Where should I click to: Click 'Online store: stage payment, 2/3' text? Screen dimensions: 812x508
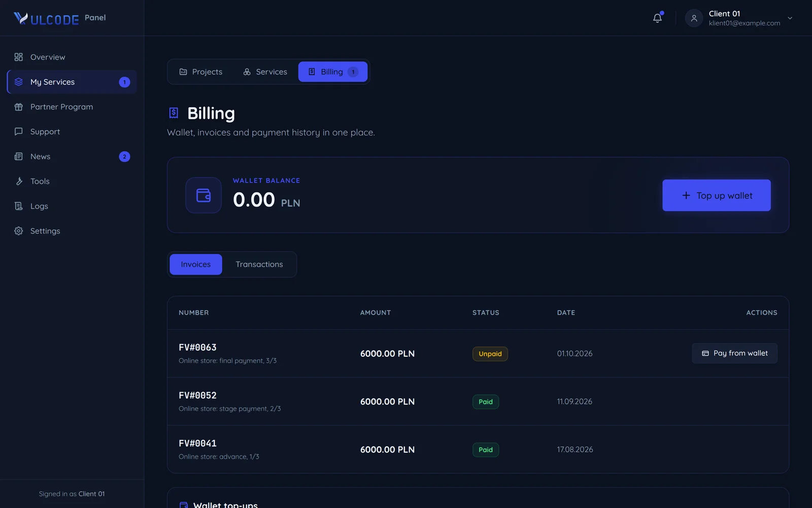[230, 408]
